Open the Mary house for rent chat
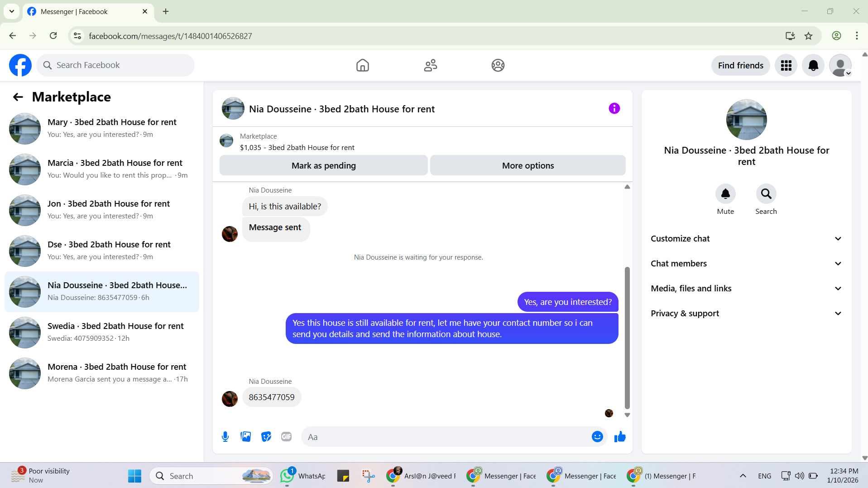868x488 pixels. [102, 129]
